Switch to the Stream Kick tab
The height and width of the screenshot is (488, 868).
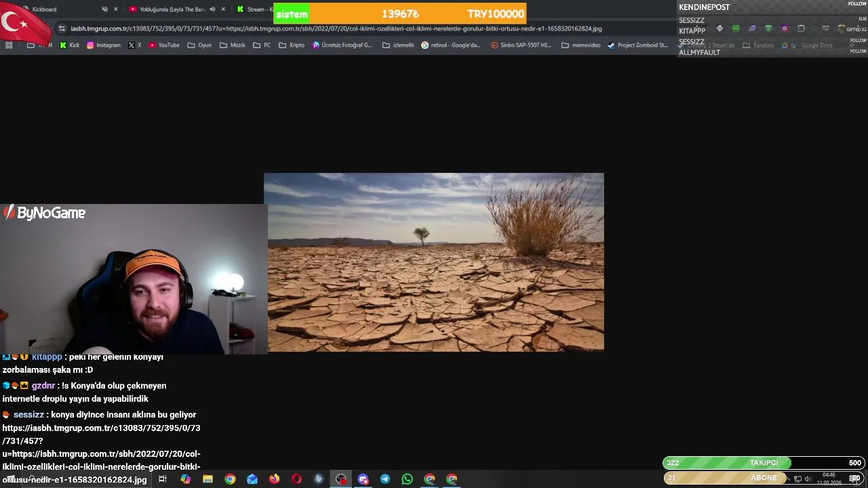click(254, 9)
